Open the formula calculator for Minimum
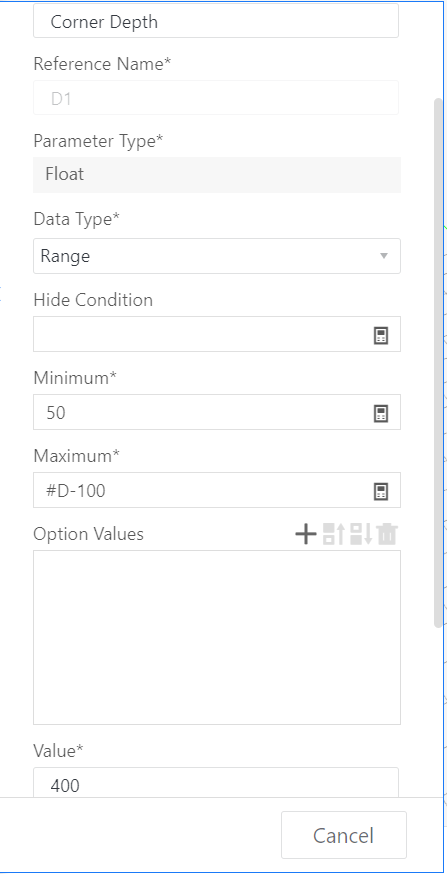 point(381,413)
